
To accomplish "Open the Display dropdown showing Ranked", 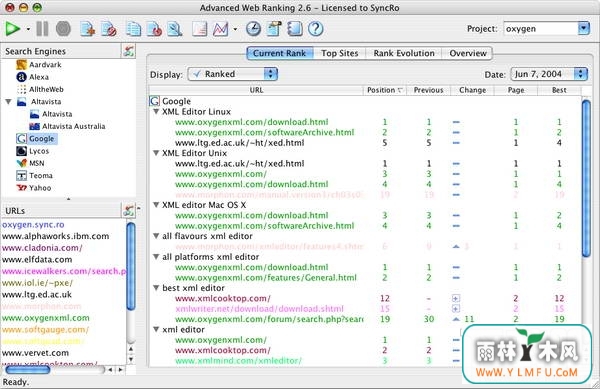I will (233, 74).
